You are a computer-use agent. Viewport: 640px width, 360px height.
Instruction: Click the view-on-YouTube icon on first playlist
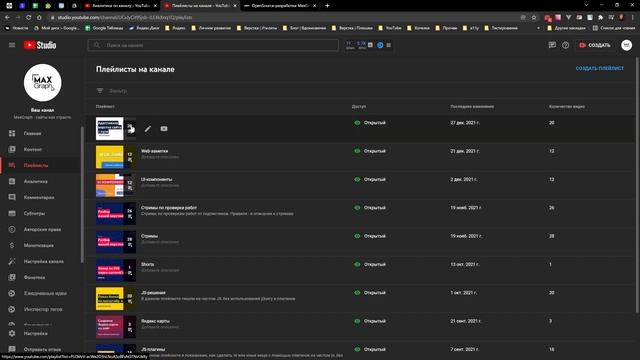point(164,129)
